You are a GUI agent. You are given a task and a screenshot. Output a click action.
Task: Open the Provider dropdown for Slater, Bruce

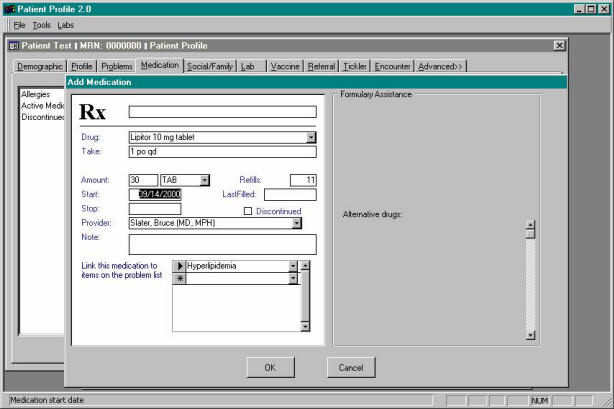coord(297,224)
